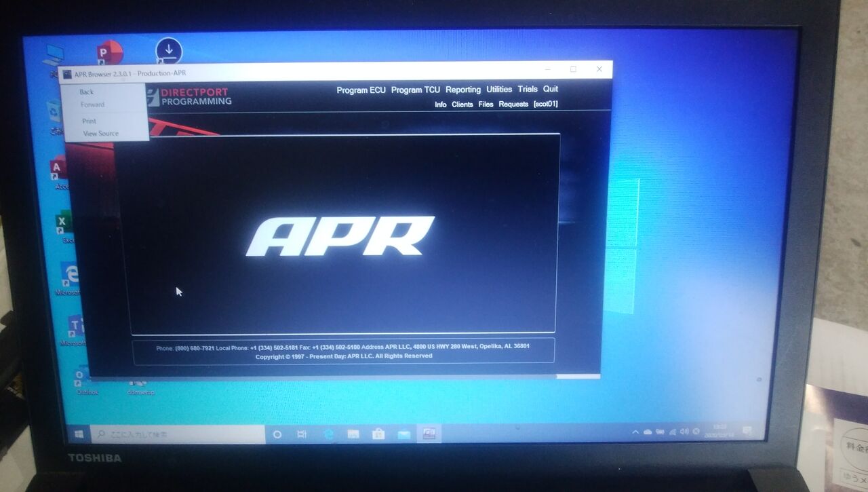Click the [scot01] user link

545,104
